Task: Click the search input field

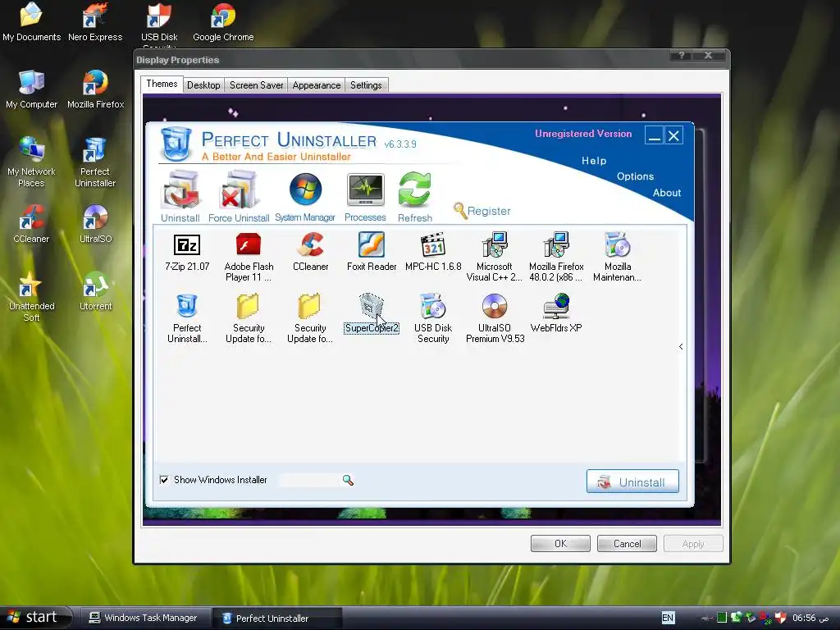Action: 309,480
